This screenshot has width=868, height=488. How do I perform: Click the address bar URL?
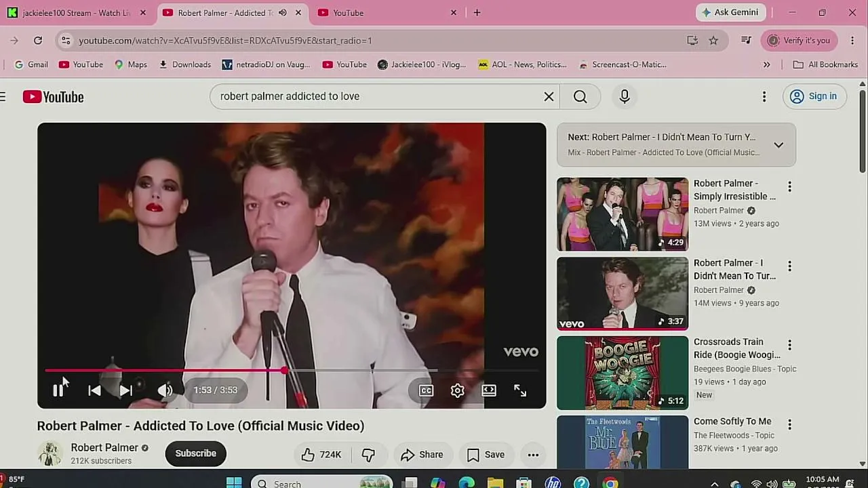[x=225, y=41]
